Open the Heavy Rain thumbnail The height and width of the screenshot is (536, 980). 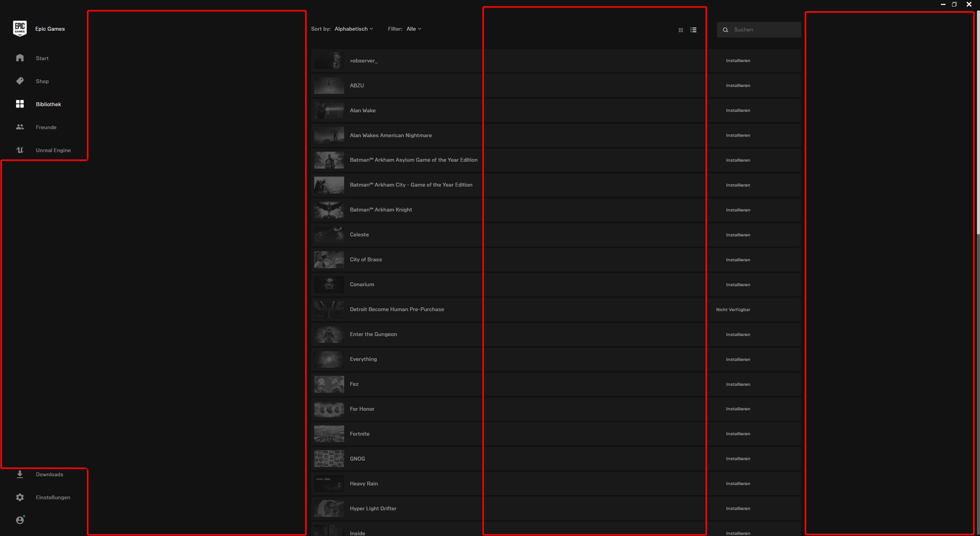tap(329, 484)
